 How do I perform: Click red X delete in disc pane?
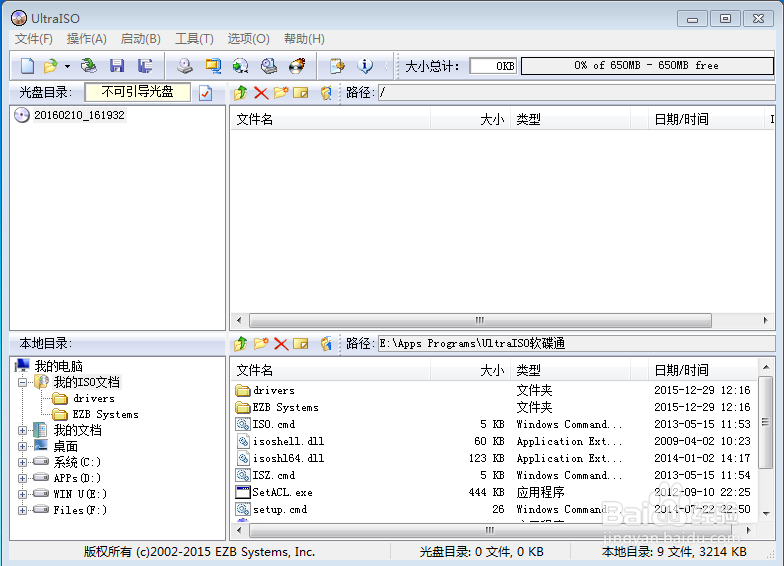click(x=261, y=92)
